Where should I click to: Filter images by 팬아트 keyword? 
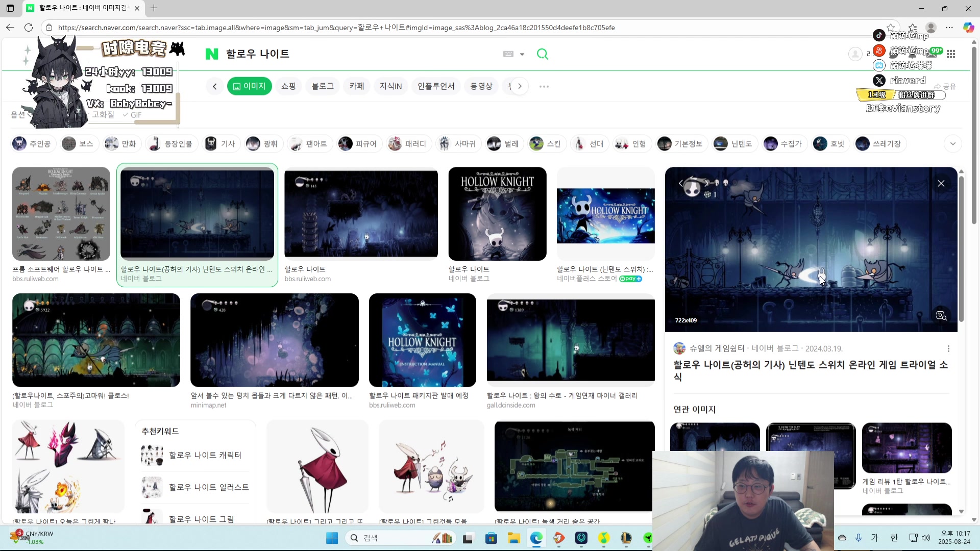pyautogui.click(x=309, y=144)
